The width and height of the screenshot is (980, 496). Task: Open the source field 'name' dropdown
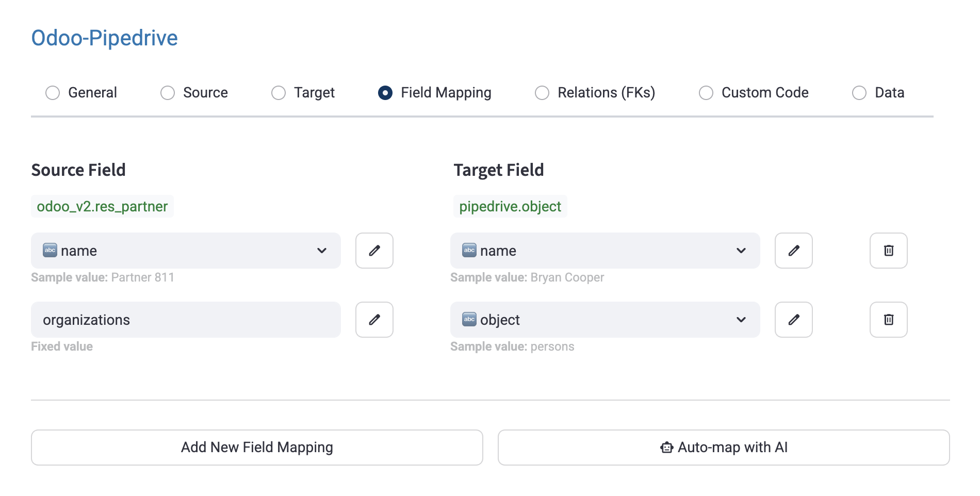[186, 251]
